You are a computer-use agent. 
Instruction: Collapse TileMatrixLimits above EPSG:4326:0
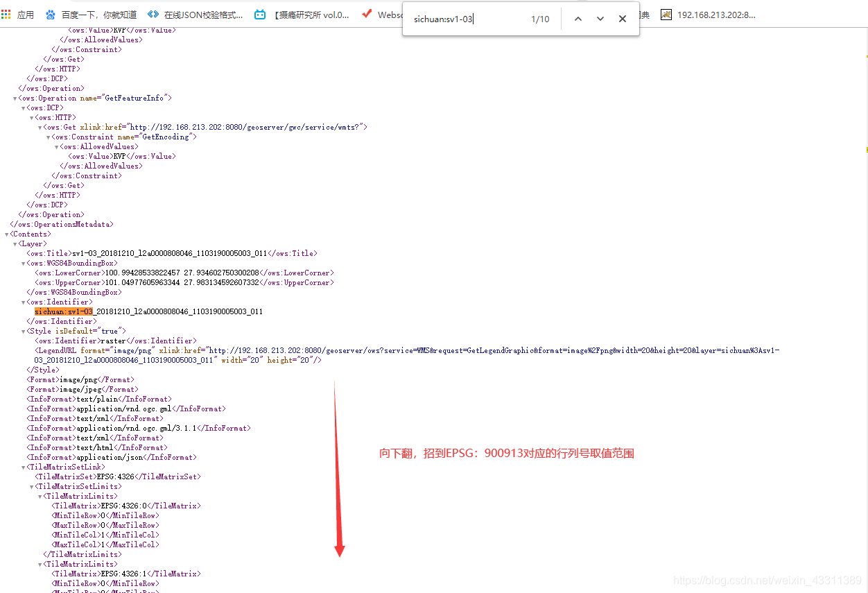(x=40, y=497)
